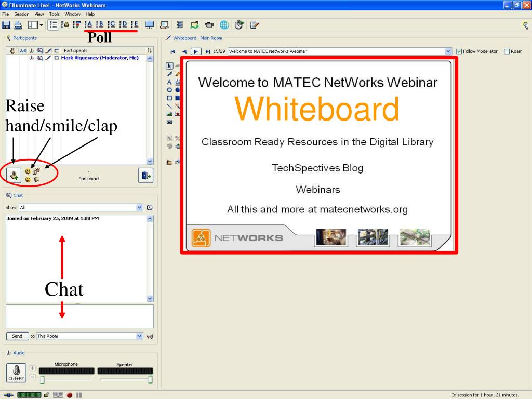The image size is (532, 399).
Task: Click the thumbs-down disapproval emoticon
Action: coord(37,179)
